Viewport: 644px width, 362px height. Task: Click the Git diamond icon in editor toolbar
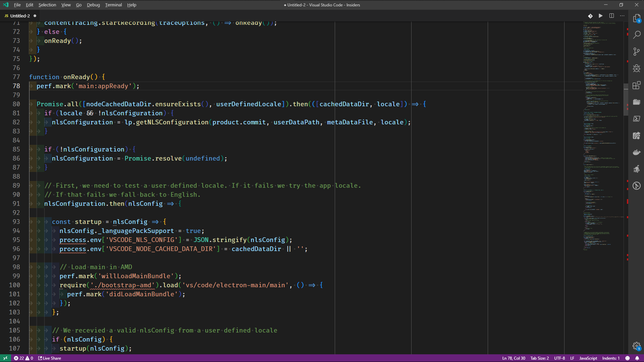[590, 16]
